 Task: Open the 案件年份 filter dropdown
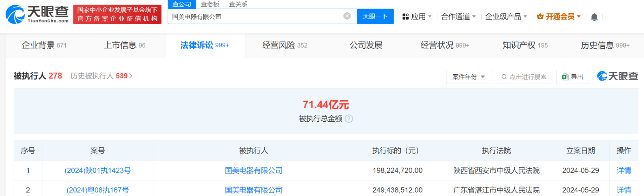coord(469,77)
